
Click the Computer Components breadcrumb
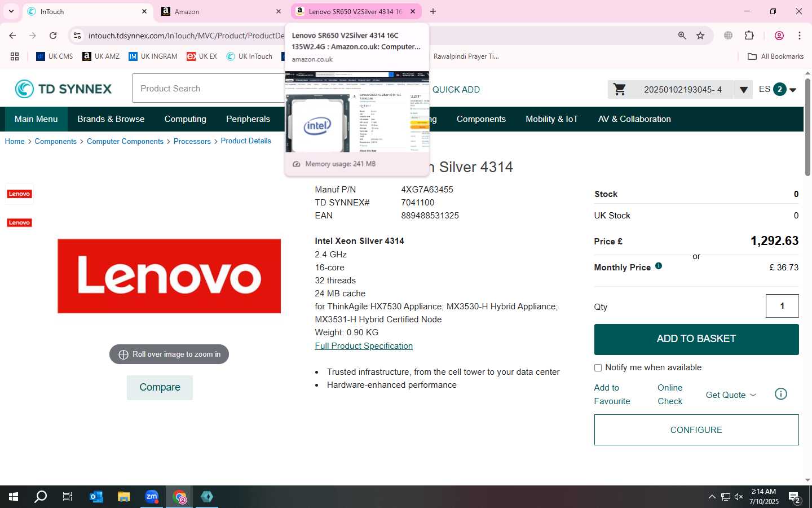pos(125,141)
